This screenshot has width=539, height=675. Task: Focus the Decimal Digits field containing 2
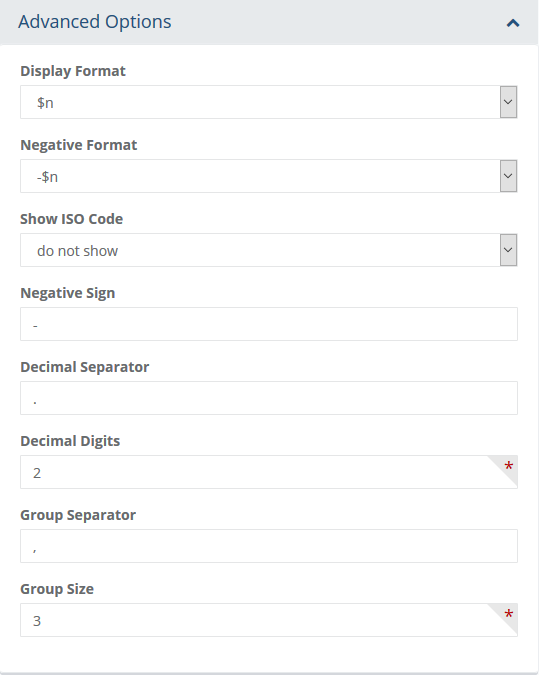269,472
